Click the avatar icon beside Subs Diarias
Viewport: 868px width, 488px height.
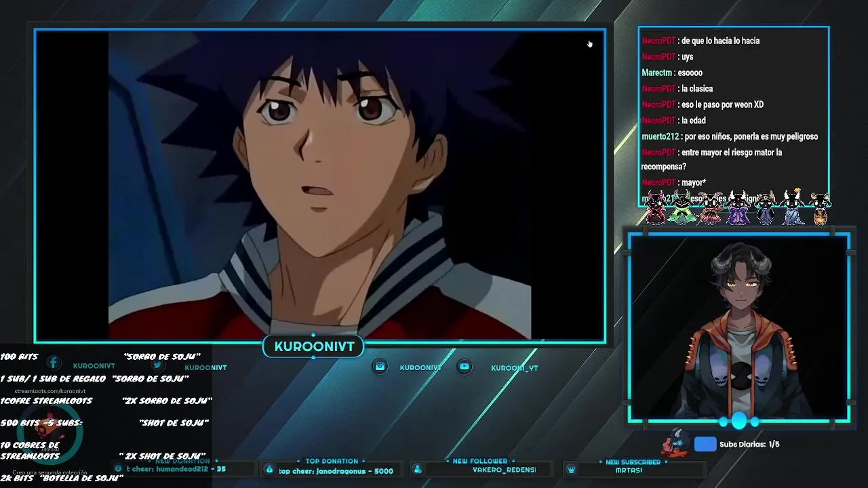[x=676, y=443]
